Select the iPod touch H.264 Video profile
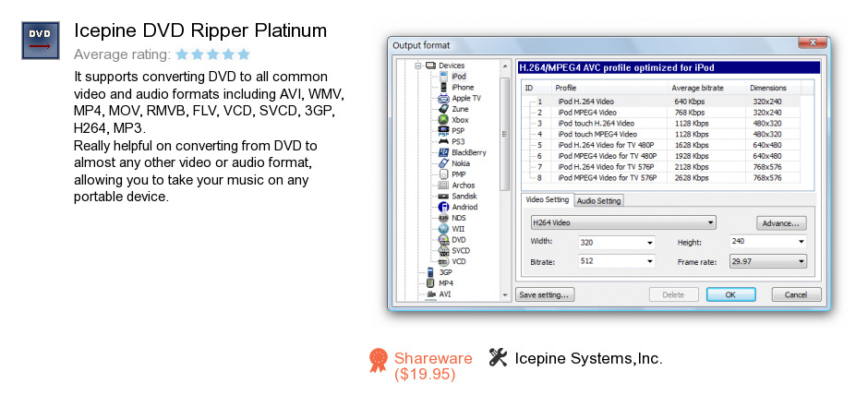 [x=661, y=124]
